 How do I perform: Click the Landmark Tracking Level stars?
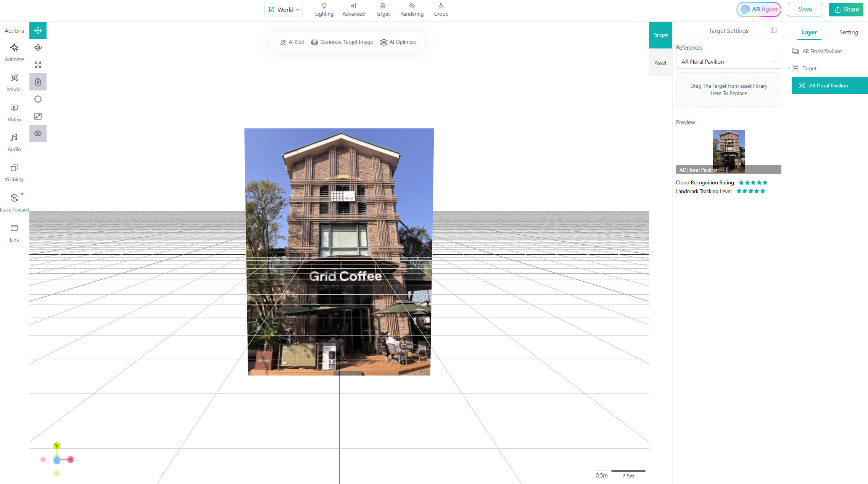coord(750,191)
